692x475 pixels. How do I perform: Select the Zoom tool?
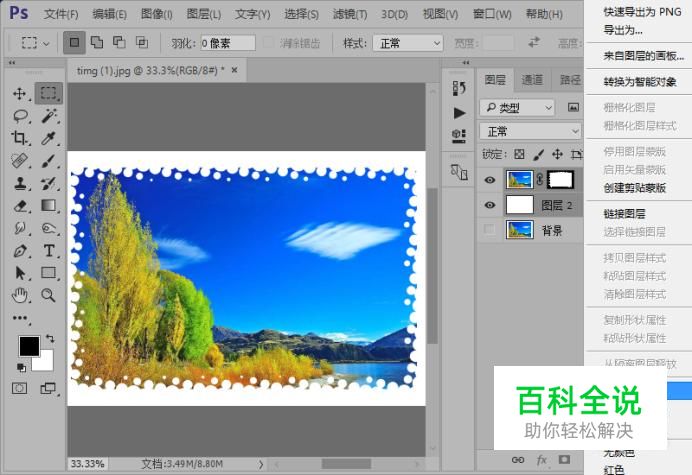point(48,295)
